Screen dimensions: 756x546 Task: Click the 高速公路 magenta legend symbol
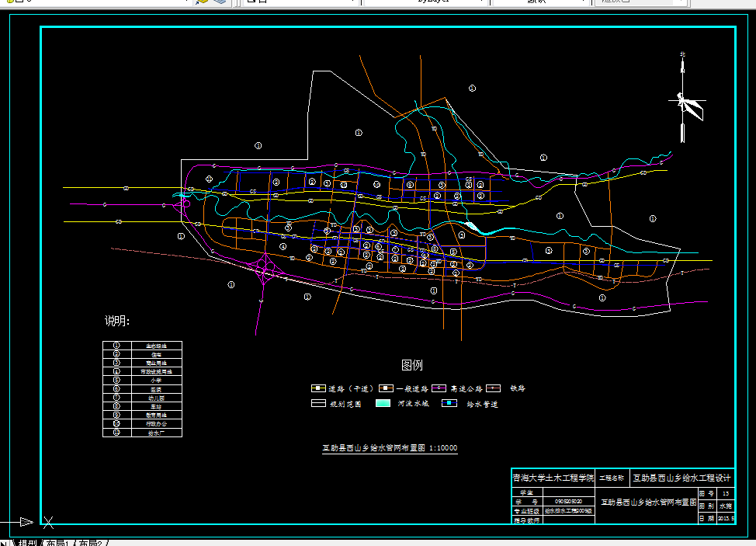(x=439, y=388)
